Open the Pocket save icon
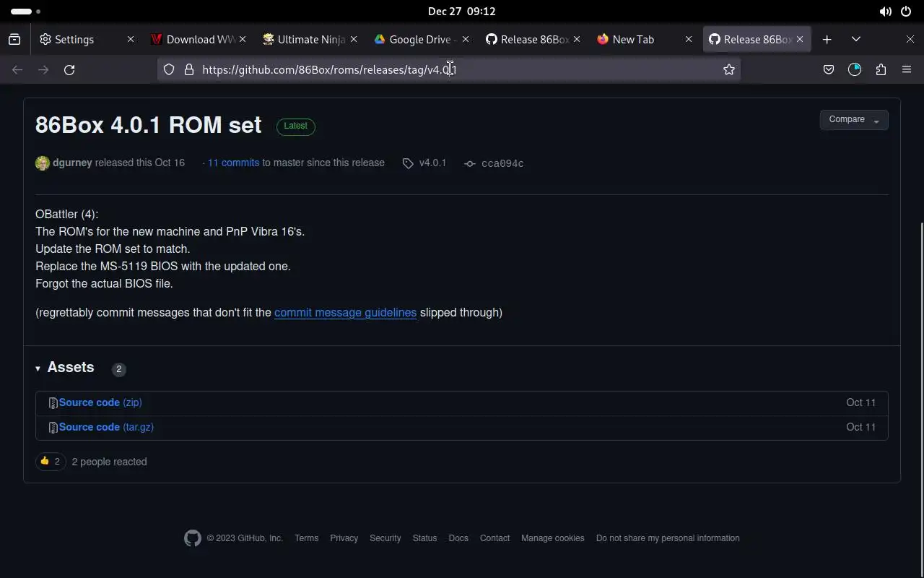The width and height of the screenshot is (924, 578). (829, 69)
